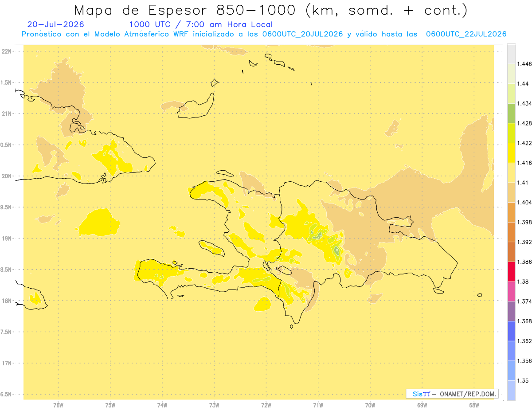The width and height of the screenshot is (532, 411).
Task: Click the legend value '1.416'
Action: [524, 163]
